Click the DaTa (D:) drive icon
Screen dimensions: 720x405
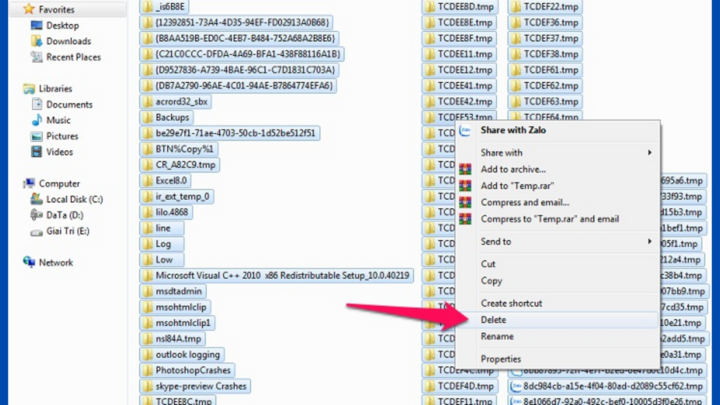(37, 215)
